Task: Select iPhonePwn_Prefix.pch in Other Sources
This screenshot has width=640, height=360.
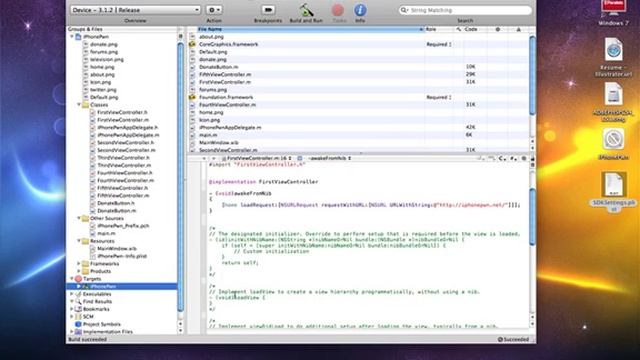Action: 123,226
